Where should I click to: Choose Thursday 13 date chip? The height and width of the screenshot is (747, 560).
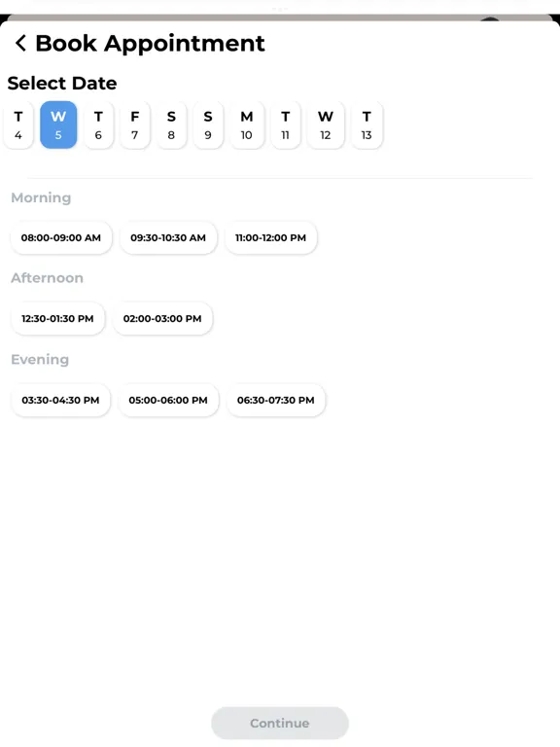click(367, 124)
